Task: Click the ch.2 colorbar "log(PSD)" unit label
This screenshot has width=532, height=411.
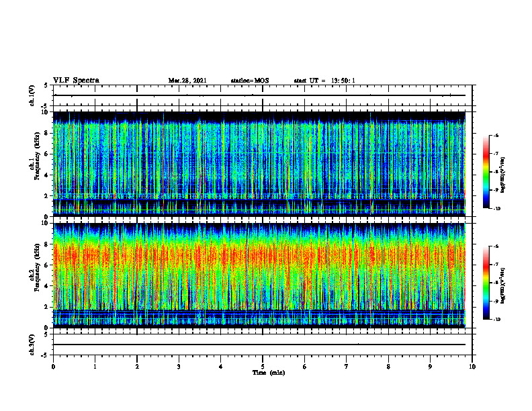Action: pos(503,286)
